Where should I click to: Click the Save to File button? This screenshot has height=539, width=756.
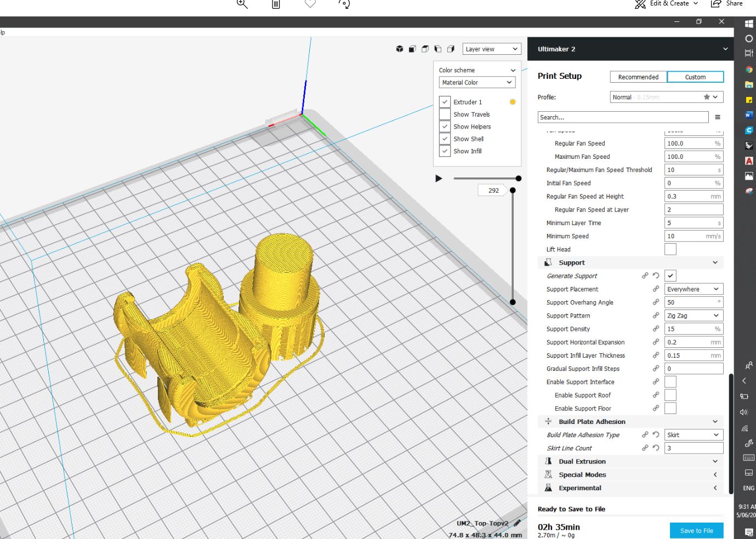(696, 530)
